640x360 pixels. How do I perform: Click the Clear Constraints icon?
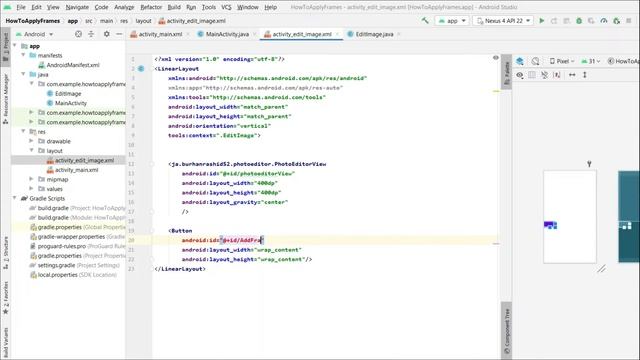click(x=557, y=75)
